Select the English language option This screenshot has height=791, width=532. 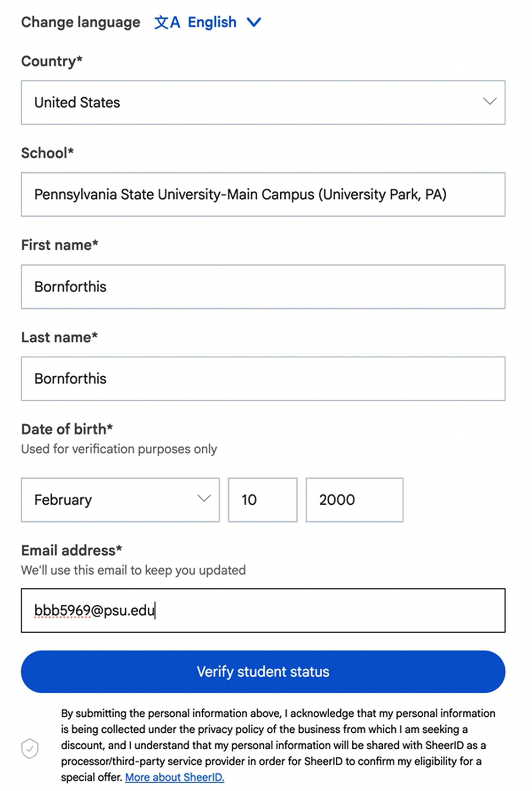[x=212, y=22]
